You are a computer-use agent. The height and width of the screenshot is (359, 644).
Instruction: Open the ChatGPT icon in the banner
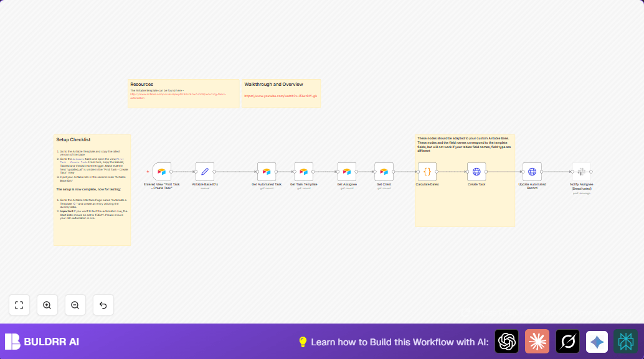pyautogui.click(x=506, y=342)
